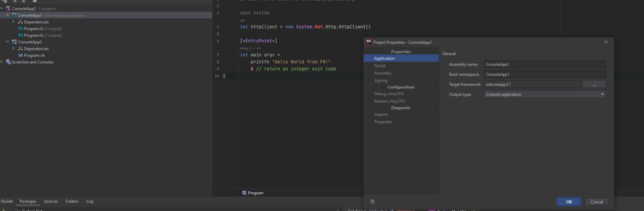
Task: Click the ConsoleApp2 solution icon
Action: click(9, 9)
